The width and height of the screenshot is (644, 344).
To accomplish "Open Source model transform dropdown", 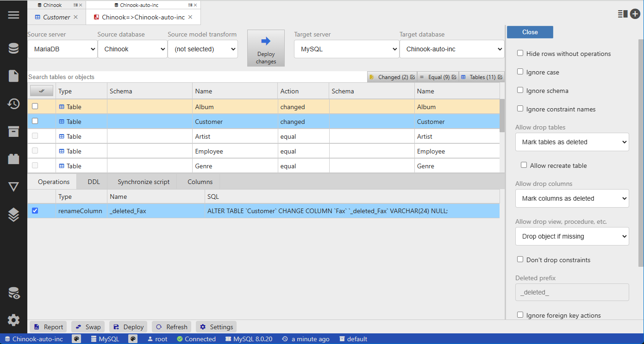I will [203, 49].
